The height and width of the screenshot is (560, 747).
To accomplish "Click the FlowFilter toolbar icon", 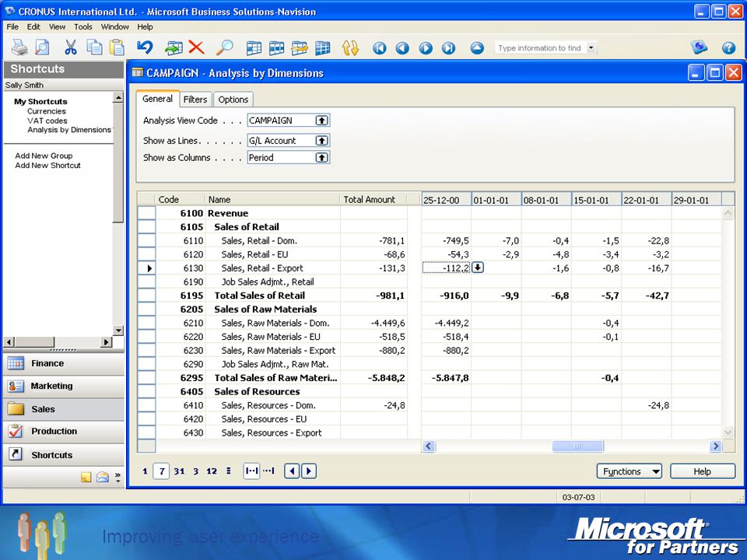I will pyautogui.click(x=300, y=48).
